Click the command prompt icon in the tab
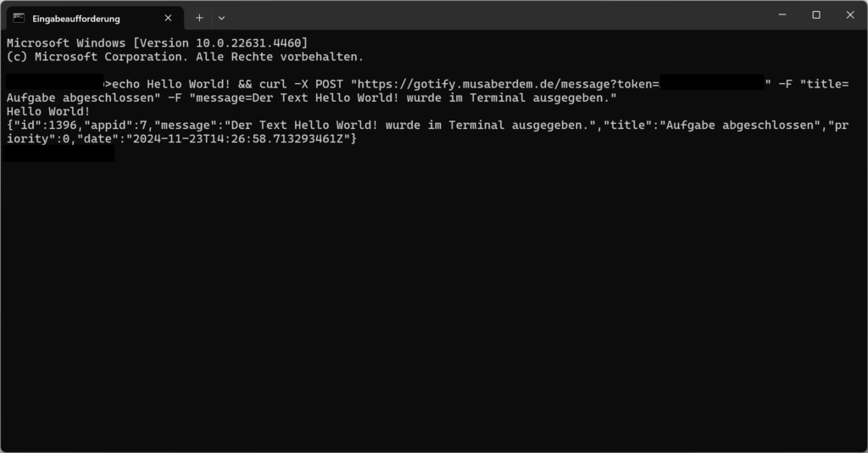This screenshot has height=453, width=868. point(19,18)
